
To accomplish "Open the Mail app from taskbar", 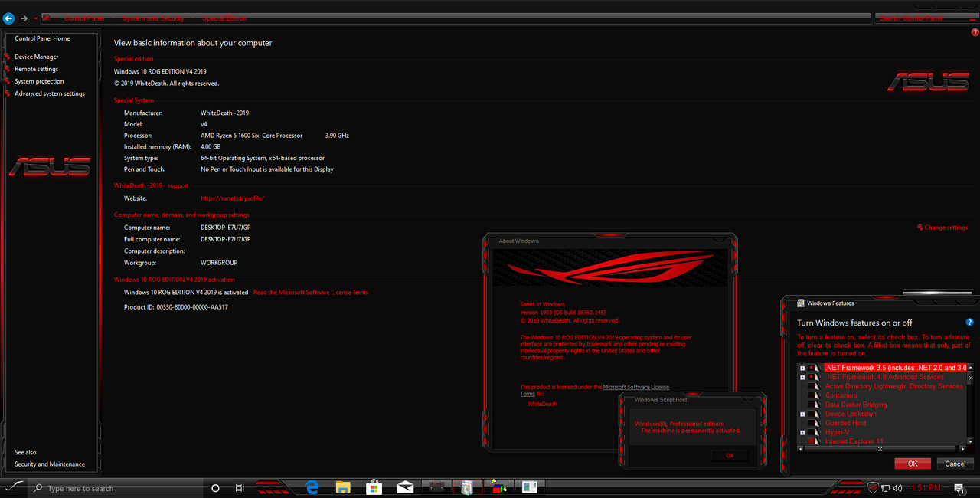I will pyautogui.click(x=405, y=487).
